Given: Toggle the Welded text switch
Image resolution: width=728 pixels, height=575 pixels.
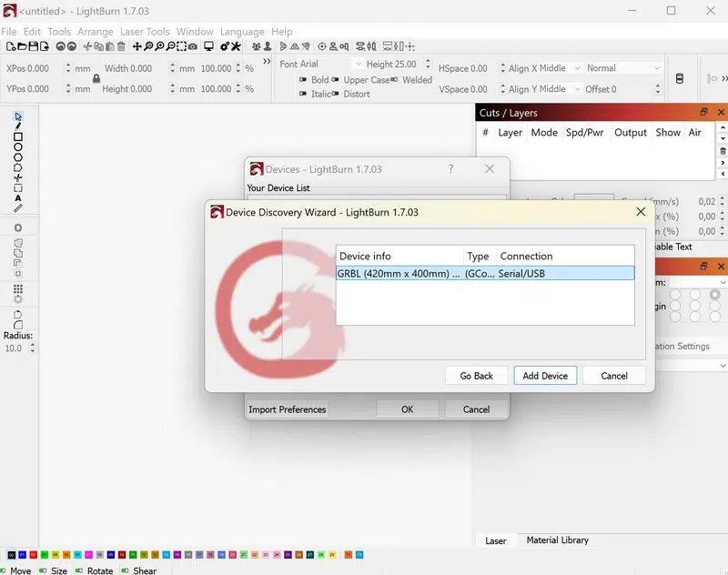Looking at the screenshot, I should coord(394,80).
